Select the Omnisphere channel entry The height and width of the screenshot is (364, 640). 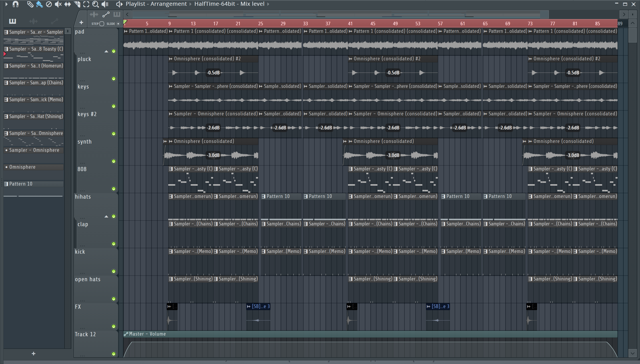tap(34, 167)
